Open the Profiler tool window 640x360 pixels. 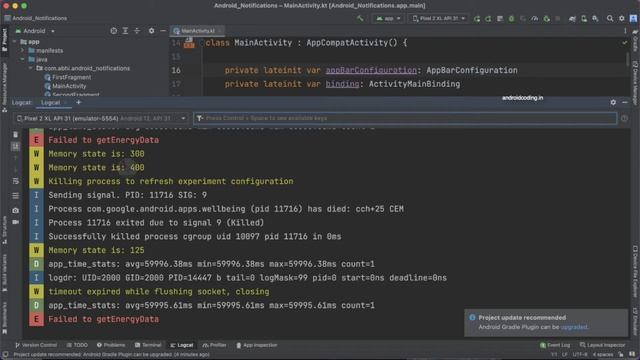(214, 345)
